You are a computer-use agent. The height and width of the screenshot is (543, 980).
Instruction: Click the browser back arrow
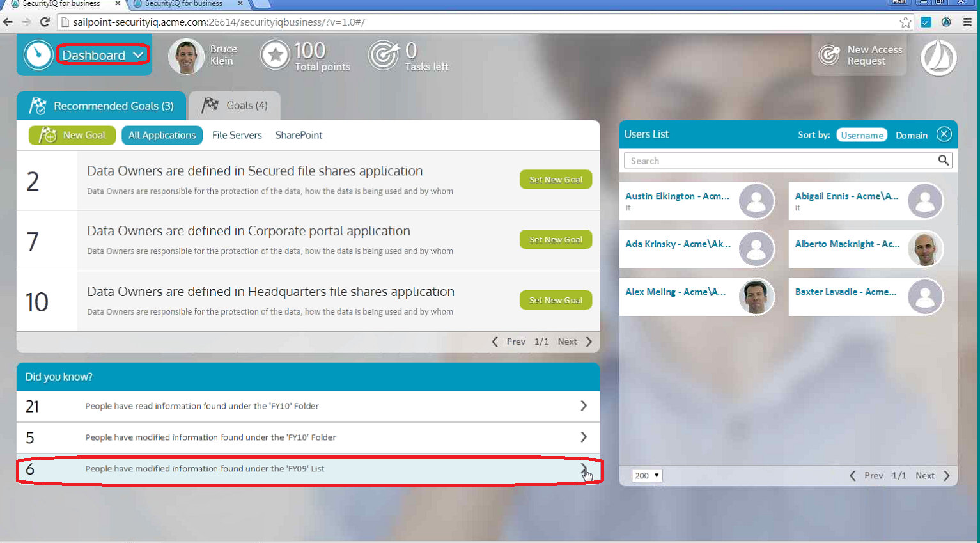tap(8, 22)
